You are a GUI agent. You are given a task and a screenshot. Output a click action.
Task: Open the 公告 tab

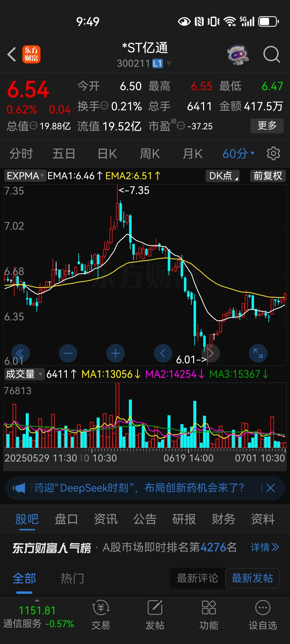(145, 519)
